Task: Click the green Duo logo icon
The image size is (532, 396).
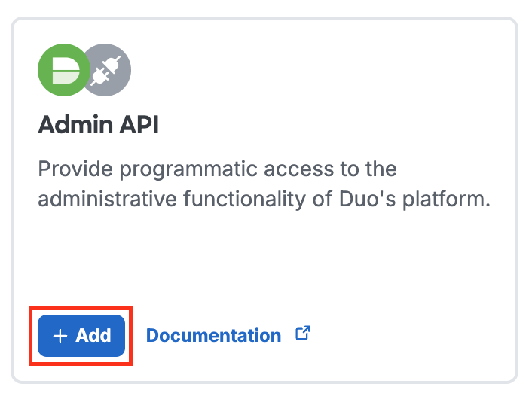Action: click(64, 70)
